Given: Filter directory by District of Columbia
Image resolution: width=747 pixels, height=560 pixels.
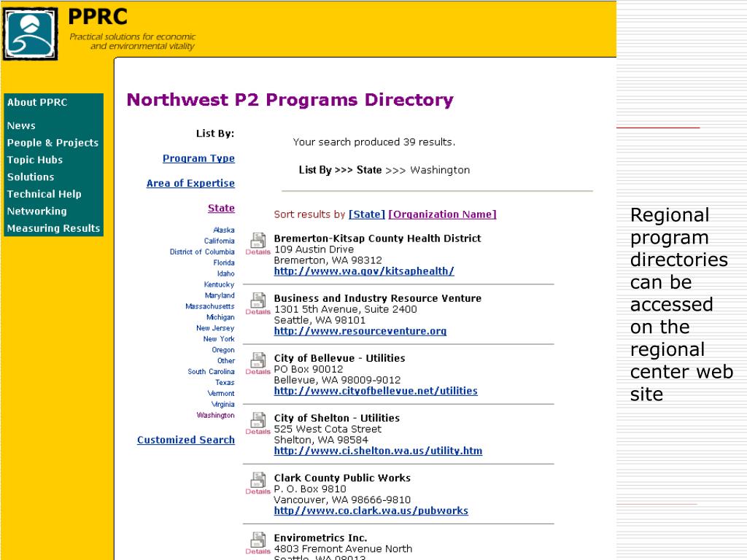Looking at the screenshot, I should (x=202, y=252).
